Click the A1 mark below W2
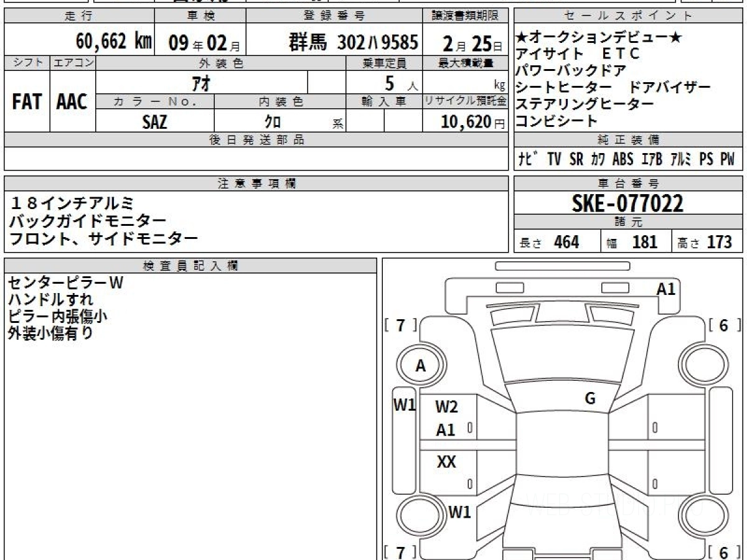This screenshot has width=747, height=560. [x=446, y=430]
